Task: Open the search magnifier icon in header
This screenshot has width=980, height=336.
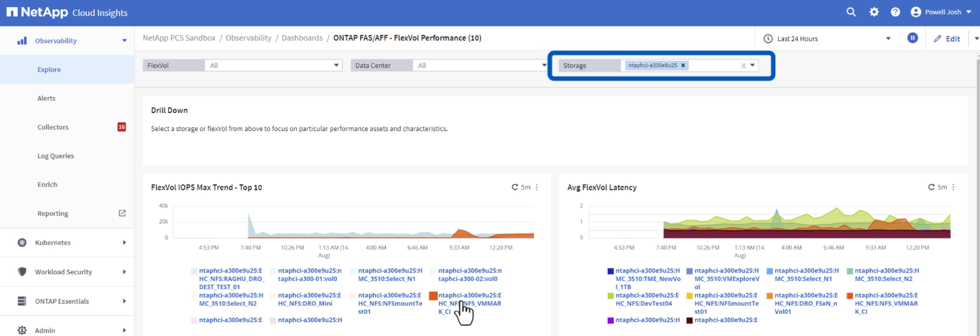Action: 851,12
